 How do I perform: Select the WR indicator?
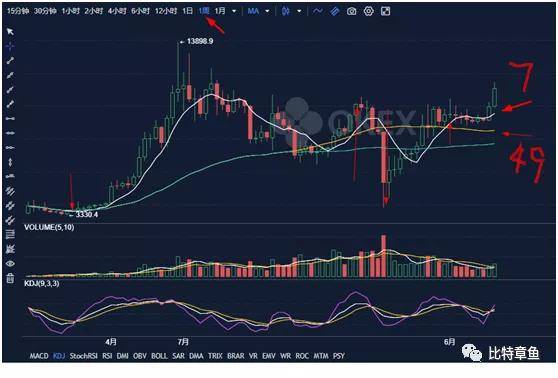point(285,356)
